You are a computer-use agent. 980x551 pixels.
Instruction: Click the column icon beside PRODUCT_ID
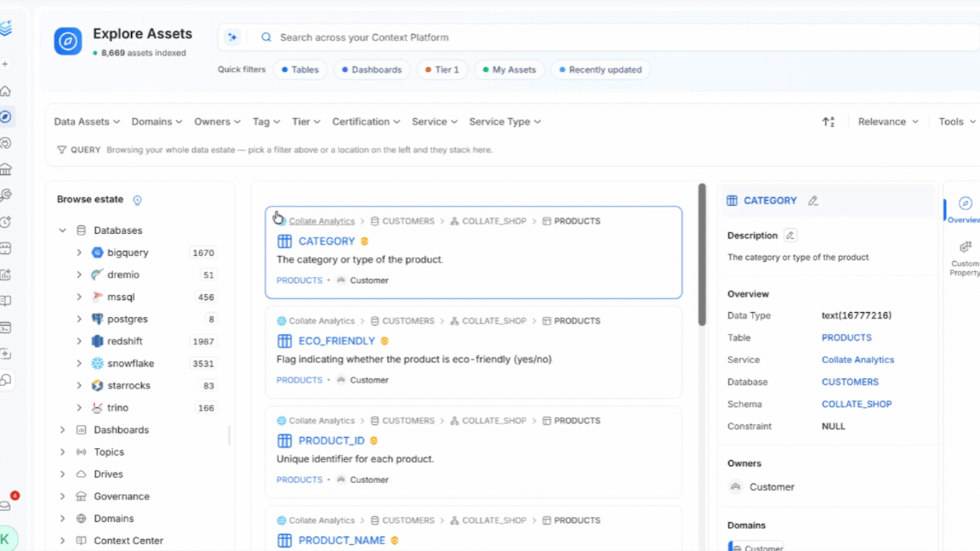[284, 440]
